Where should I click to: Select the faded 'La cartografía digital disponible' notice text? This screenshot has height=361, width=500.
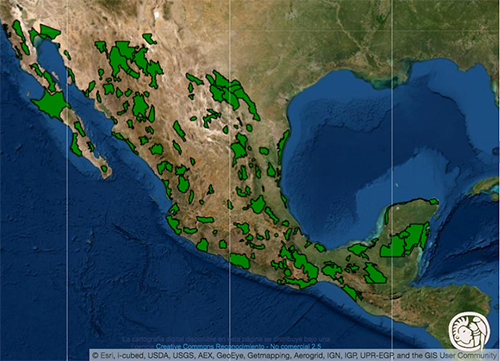click(226, 339)
